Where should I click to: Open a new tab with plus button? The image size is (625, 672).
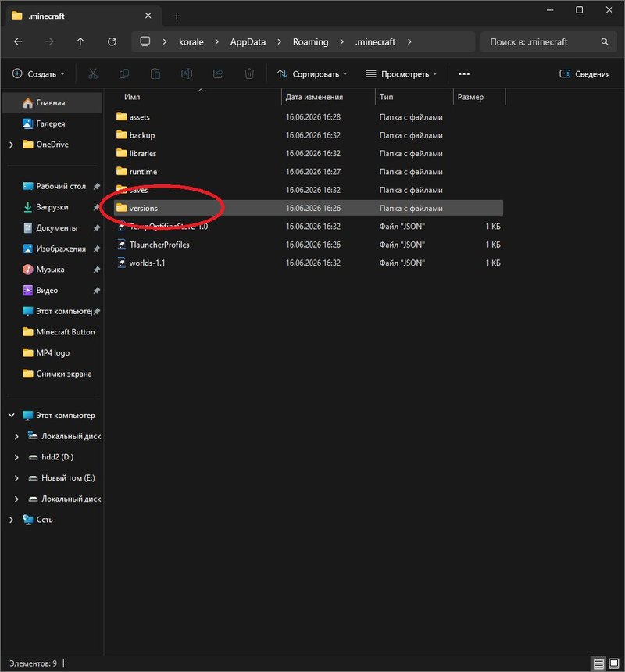click(x=177, y=16)
